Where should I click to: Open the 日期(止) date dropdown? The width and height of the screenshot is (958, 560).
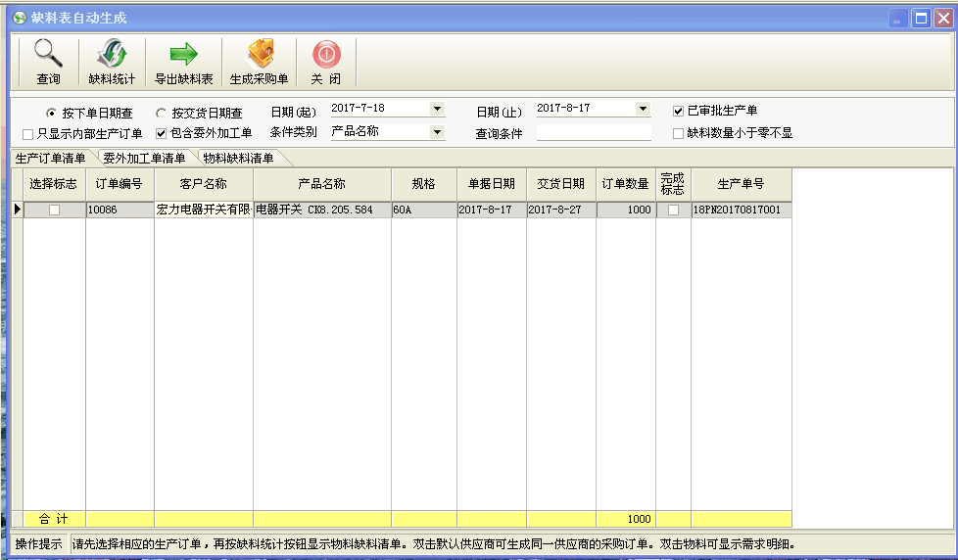click(x=643, y=109)
